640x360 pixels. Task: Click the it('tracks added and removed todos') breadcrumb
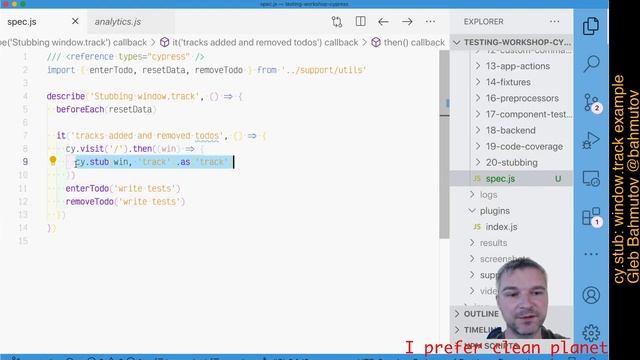tap(259, 42)
